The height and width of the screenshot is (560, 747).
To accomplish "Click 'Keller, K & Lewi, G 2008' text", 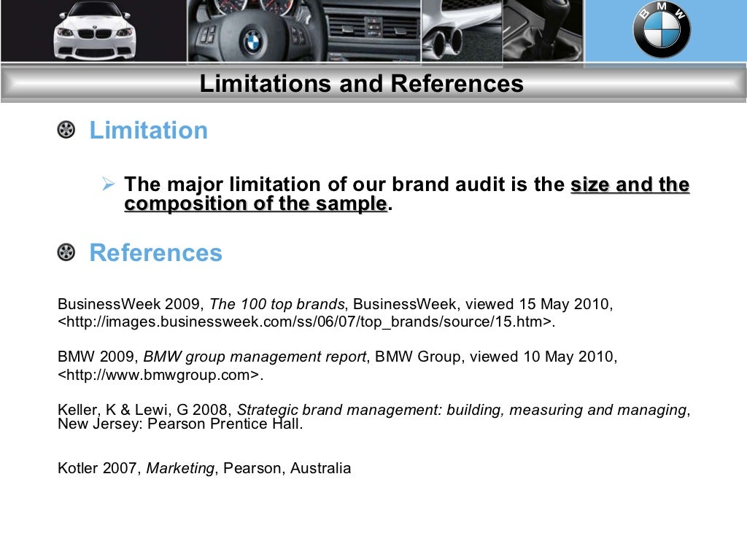I will 142,410.
